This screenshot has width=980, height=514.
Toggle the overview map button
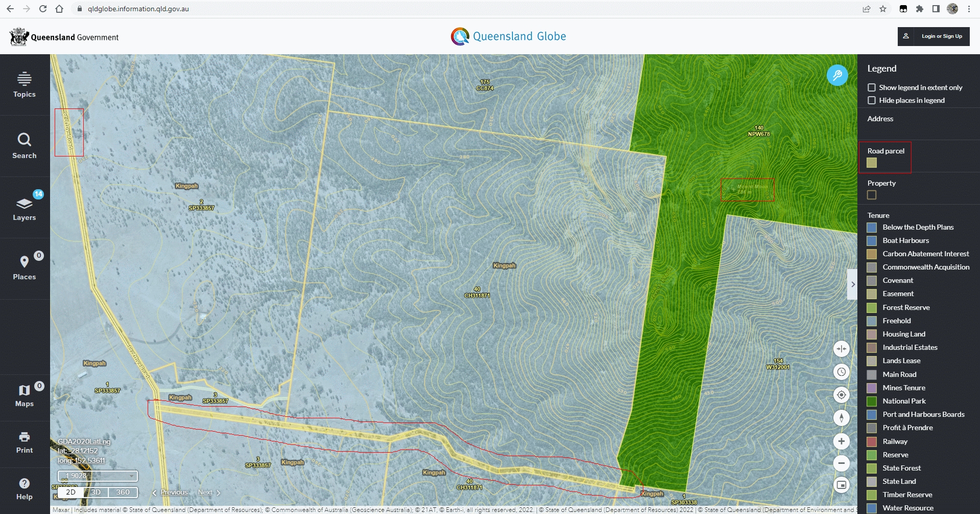[x=841, y=485]
